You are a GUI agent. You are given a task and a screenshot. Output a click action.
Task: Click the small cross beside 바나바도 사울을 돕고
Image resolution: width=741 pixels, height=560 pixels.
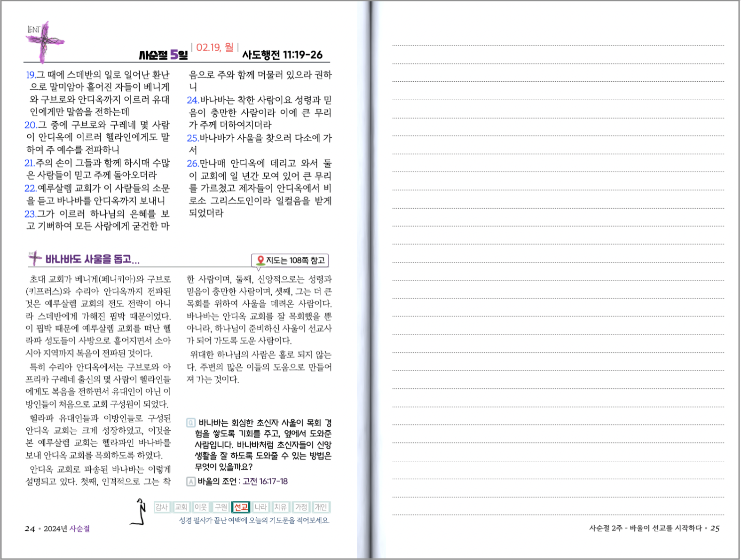click(34, 258)
